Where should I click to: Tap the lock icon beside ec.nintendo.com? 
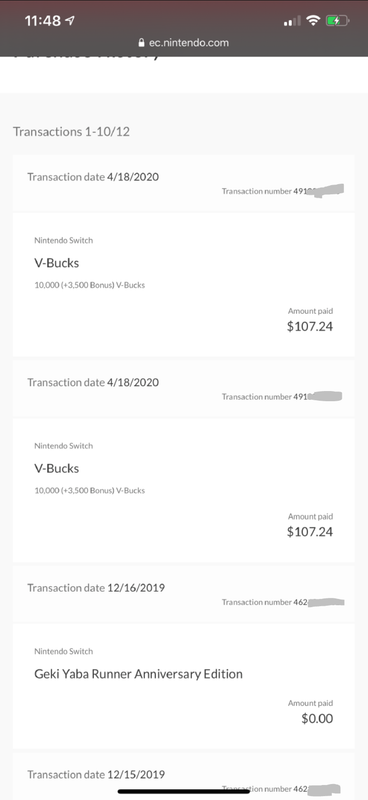pos(142,43)
